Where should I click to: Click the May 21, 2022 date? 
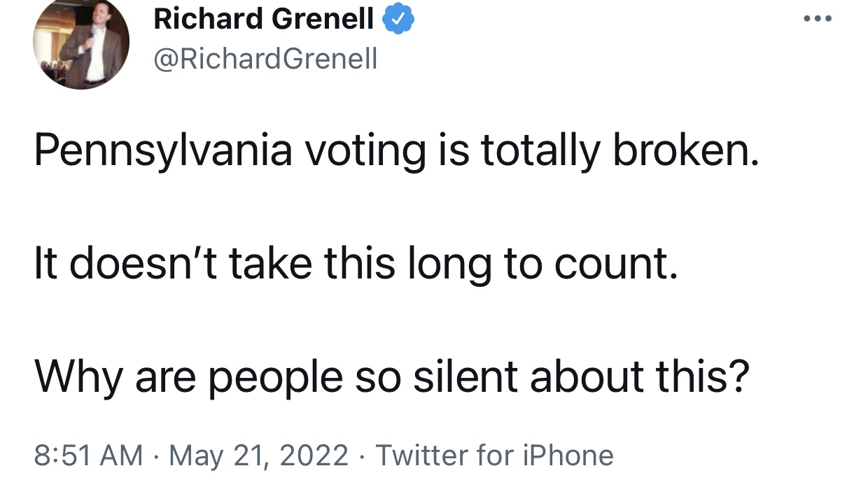pos(259,456)
